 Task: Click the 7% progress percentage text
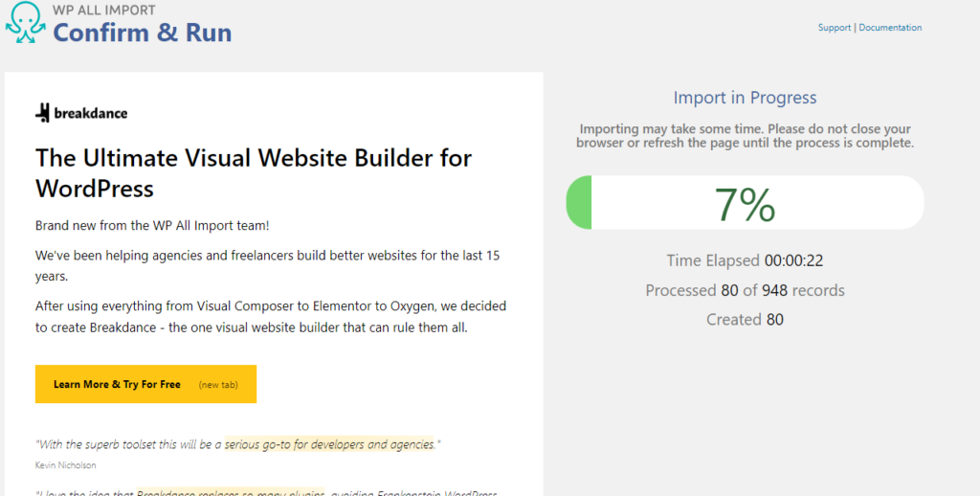(745, 204)
